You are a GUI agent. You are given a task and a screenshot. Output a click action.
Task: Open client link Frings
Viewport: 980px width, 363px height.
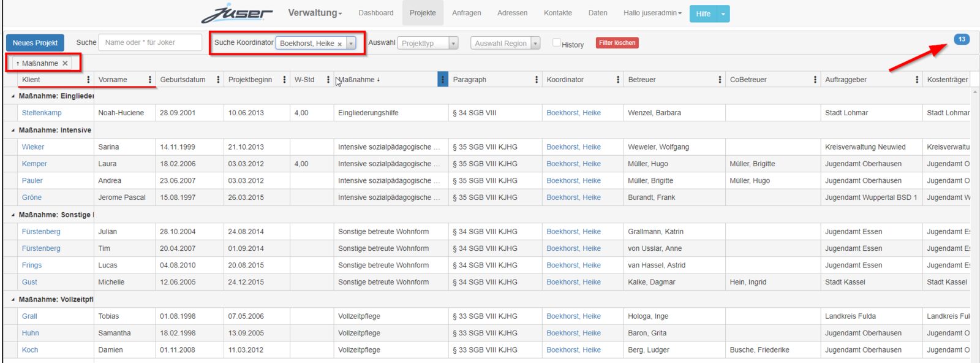pyautogui.click(x=32, y=266)
